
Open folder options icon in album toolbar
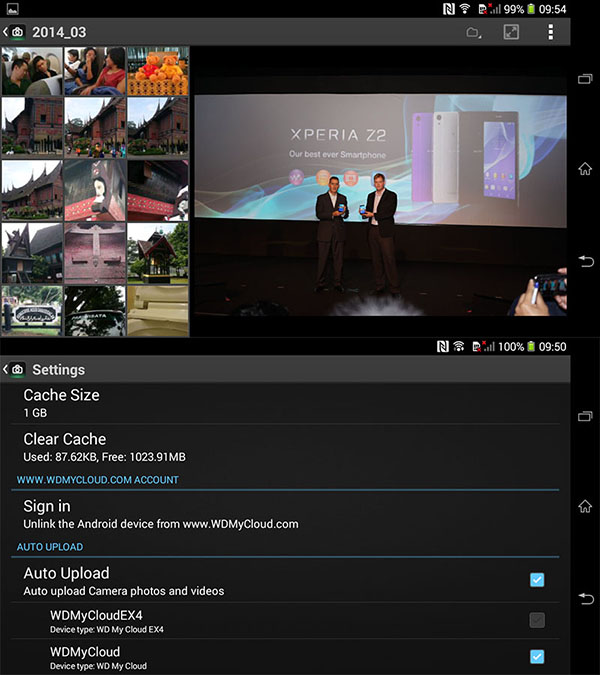(x=473, y=32)
